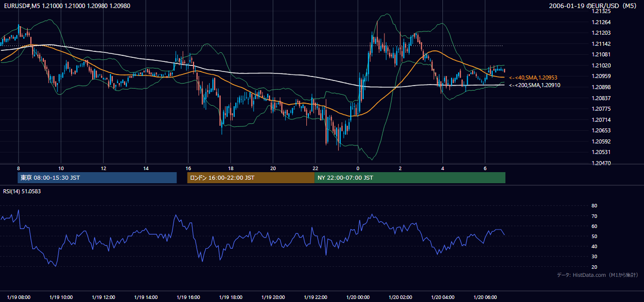
Task: Click the RSI(14) 51.0583 indicator label
Action: coord(22,191)
